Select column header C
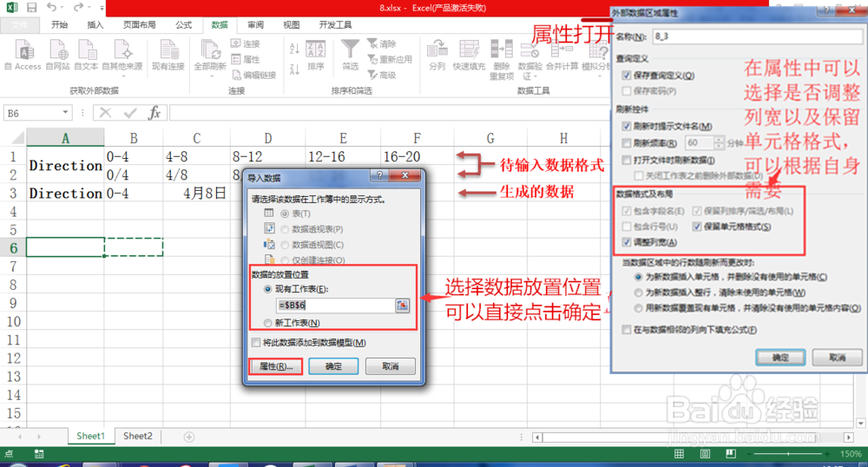This screenshot has height=467, width=868. tap(196, 138)
